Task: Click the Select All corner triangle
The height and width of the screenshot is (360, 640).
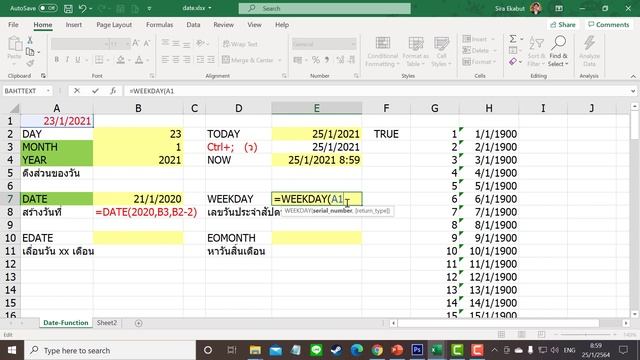Action: tap(14, 108)
